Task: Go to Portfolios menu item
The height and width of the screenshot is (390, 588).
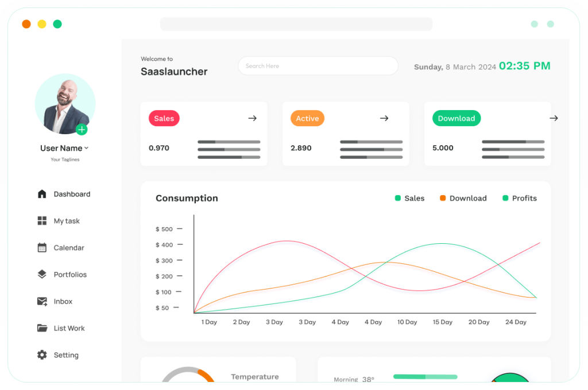Action: [70, 275]
